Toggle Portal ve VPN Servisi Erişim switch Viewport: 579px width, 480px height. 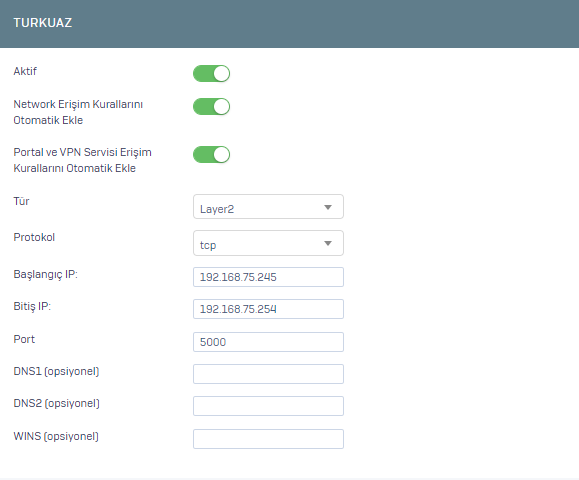click(x=211, y=154)
